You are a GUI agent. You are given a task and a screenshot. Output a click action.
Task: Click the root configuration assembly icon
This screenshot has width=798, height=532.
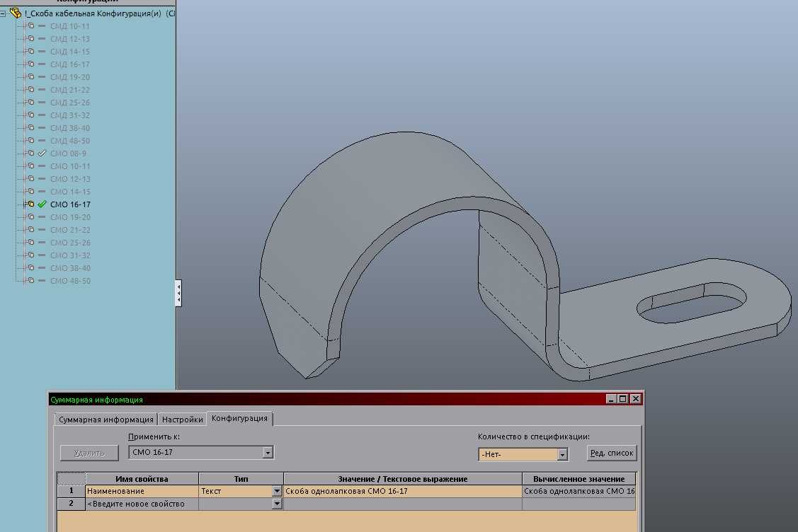(x=16, y=13)
